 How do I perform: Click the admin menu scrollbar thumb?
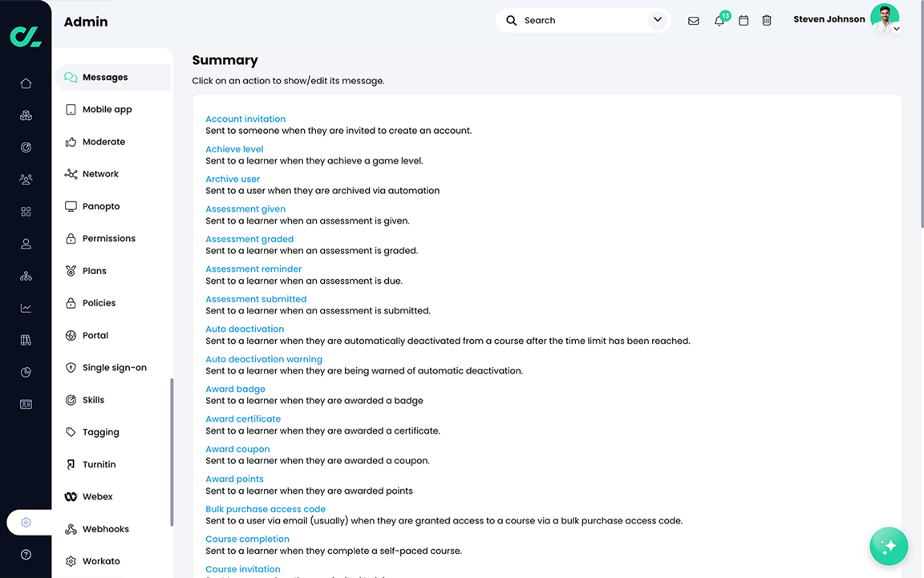pyautogui.click(x=172, y=452)
